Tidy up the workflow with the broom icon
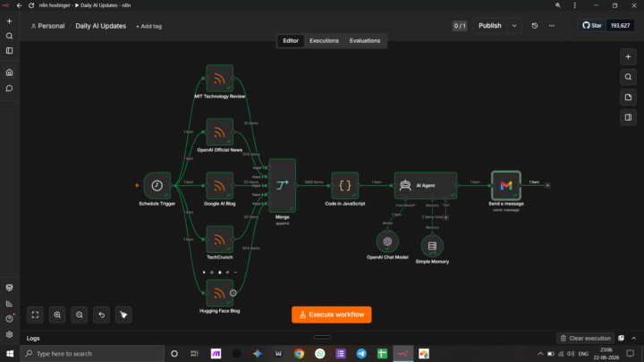 point(123,315)
